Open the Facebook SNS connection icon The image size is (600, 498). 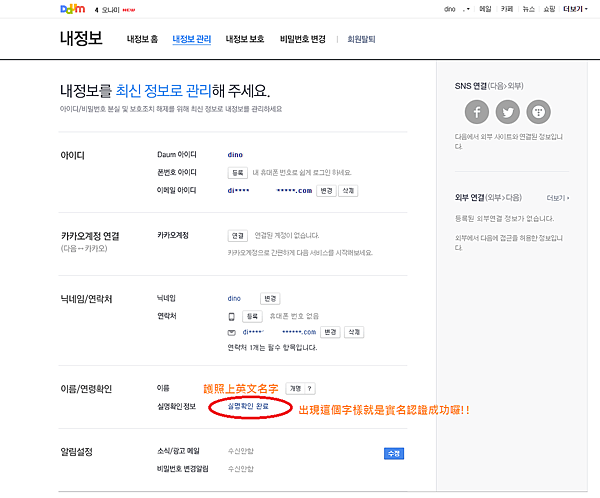(x=477, y=112)
